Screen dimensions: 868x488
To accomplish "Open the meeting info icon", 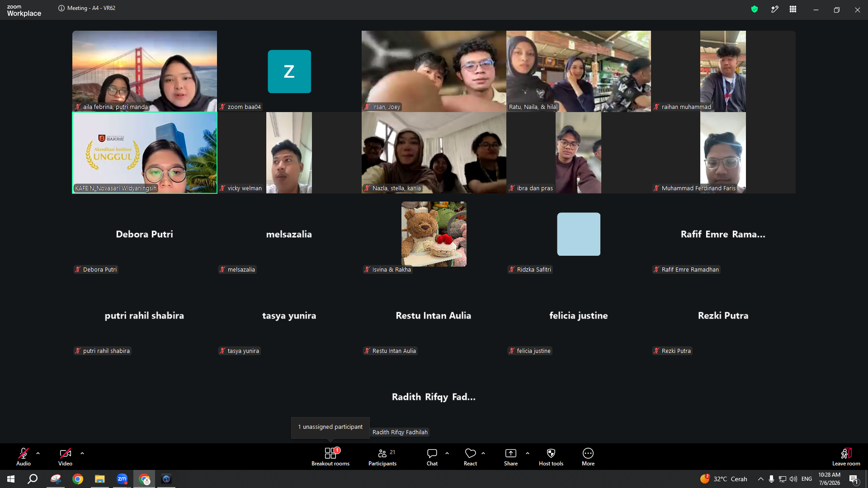I will [61, 8].
